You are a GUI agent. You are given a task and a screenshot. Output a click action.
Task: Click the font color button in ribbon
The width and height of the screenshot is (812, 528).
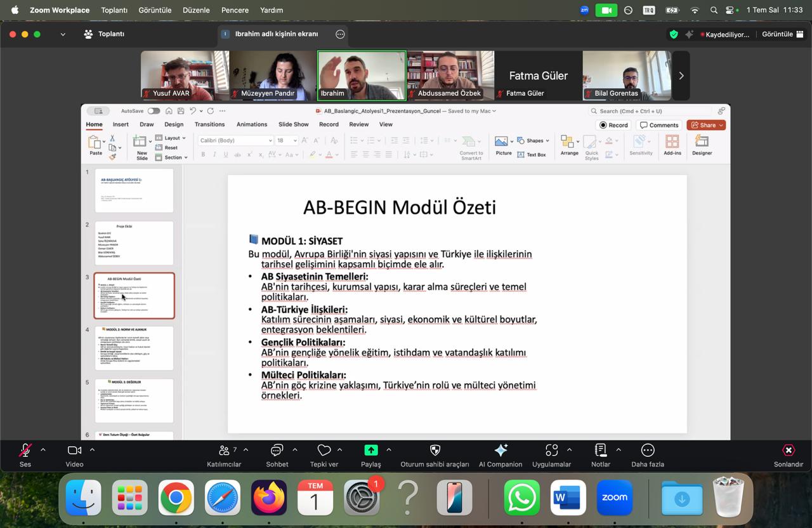[x=329, y=154]
